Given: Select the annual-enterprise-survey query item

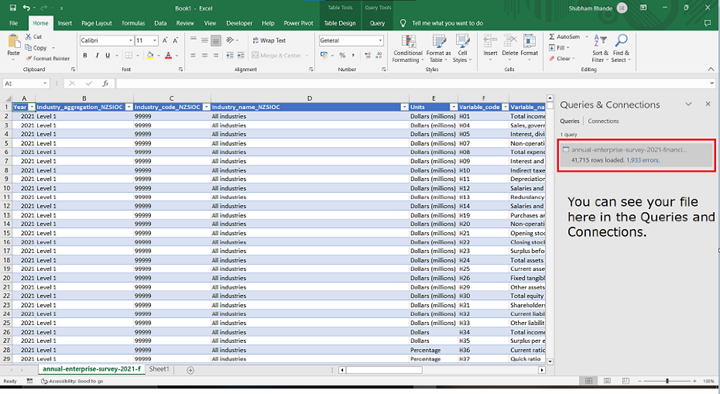Looking at the screenshot, I should click(x=636, y=155).
